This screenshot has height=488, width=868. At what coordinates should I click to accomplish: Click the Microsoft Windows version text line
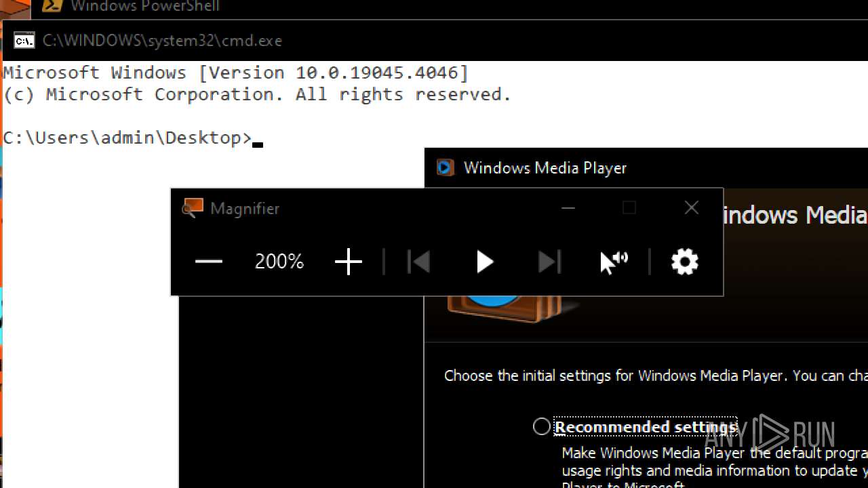tap(236, 73)
